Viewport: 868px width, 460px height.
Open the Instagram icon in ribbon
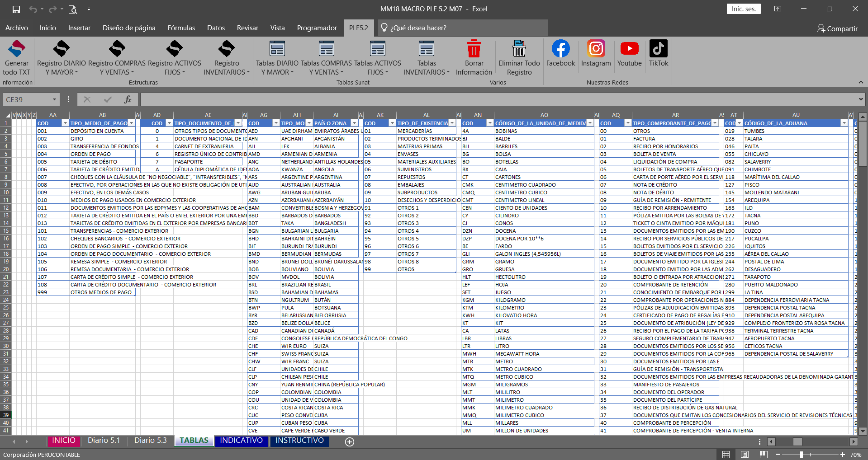[x=596, y=49]
